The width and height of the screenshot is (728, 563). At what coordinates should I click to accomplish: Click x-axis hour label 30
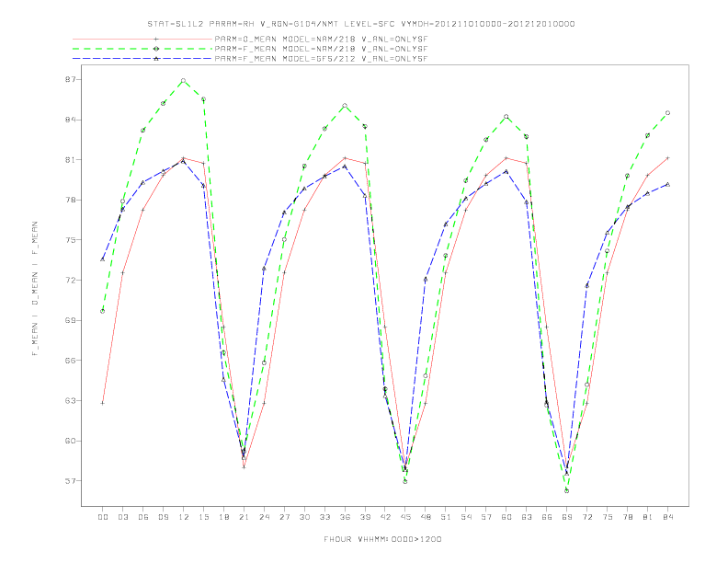tap(304, 517)
